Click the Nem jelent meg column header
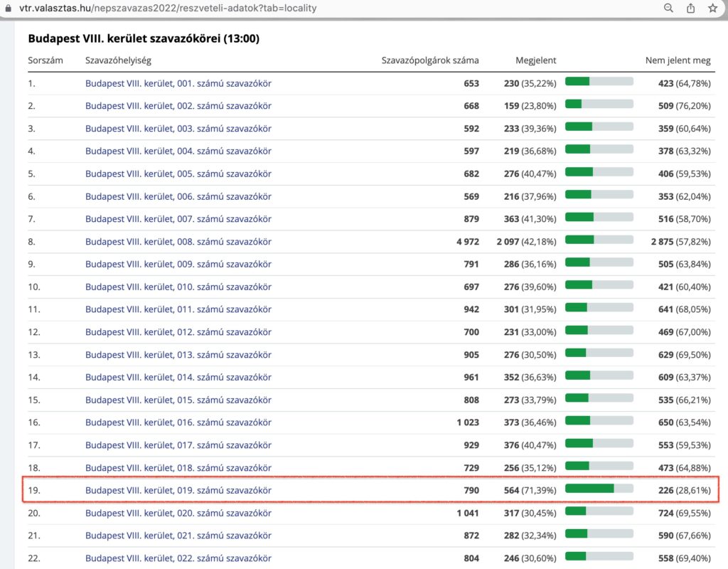Screen dimensions: 728x569 (678, 60)
